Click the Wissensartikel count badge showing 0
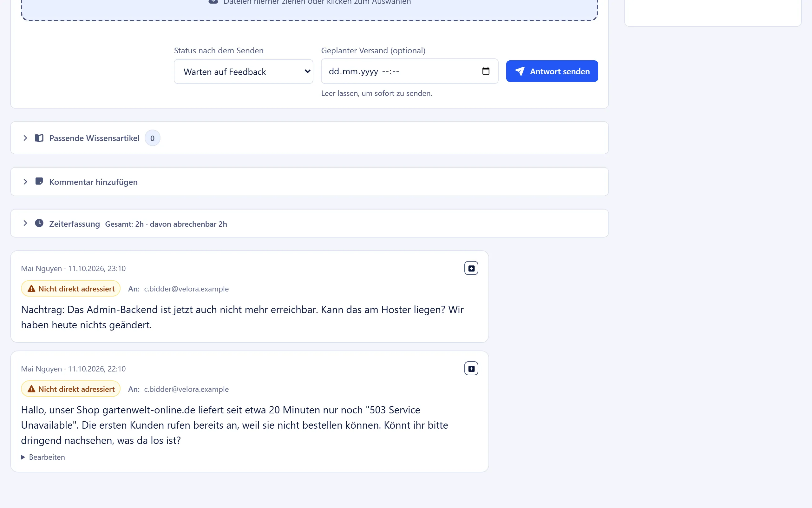 pos(152,138)
